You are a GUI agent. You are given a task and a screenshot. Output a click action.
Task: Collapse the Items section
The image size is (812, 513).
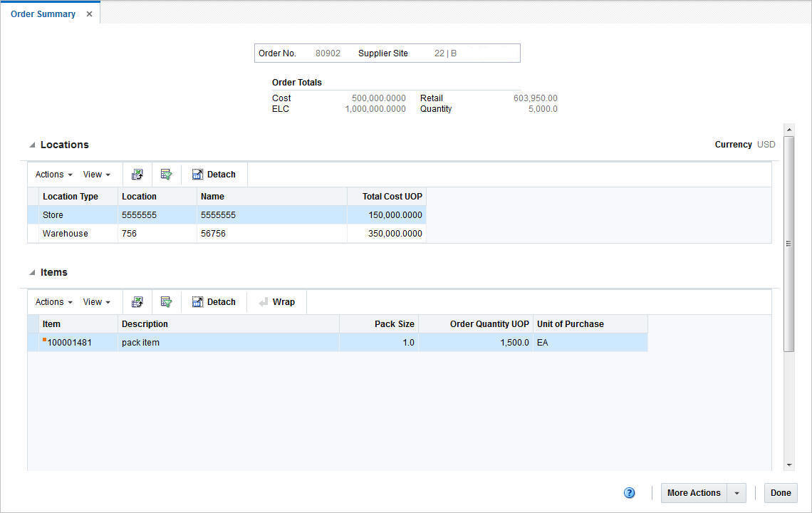31,272
